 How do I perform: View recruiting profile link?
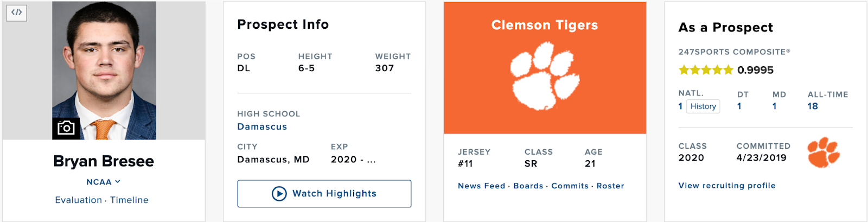tap(727, 186)
